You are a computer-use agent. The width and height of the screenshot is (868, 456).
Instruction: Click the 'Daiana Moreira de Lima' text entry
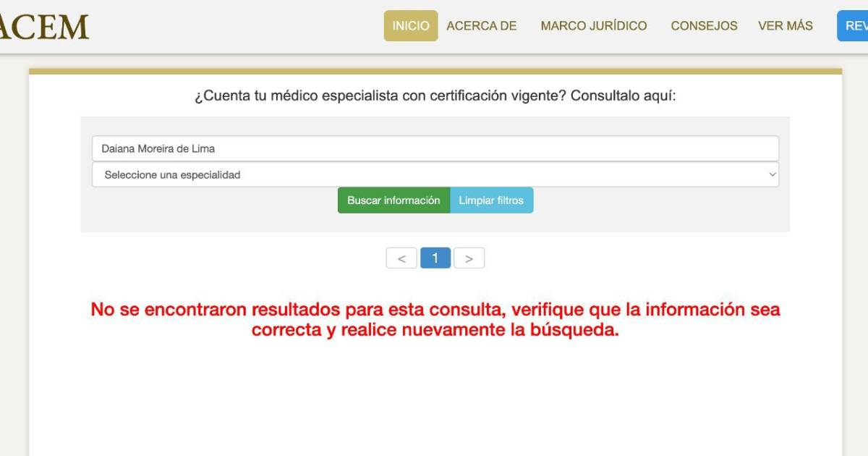158,148
